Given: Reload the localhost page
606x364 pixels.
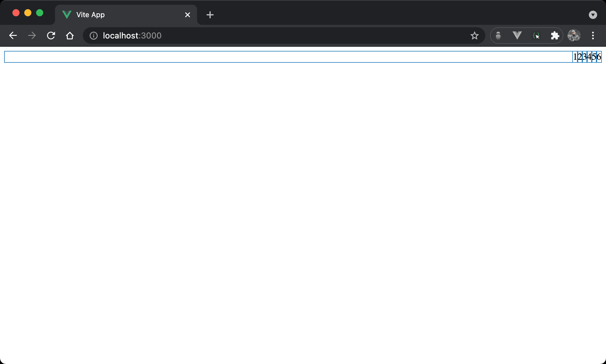Looking at the screenshot, I should [x=51, y=36].
